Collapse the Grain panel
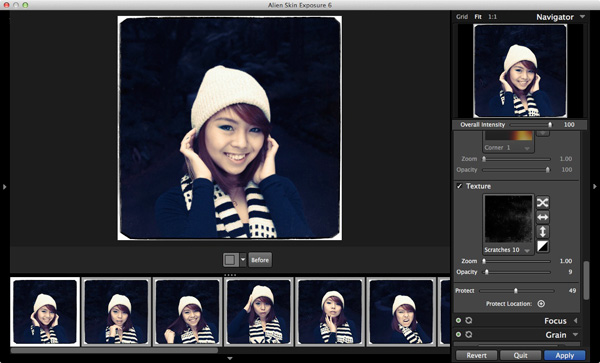 [x=576, y=334]
